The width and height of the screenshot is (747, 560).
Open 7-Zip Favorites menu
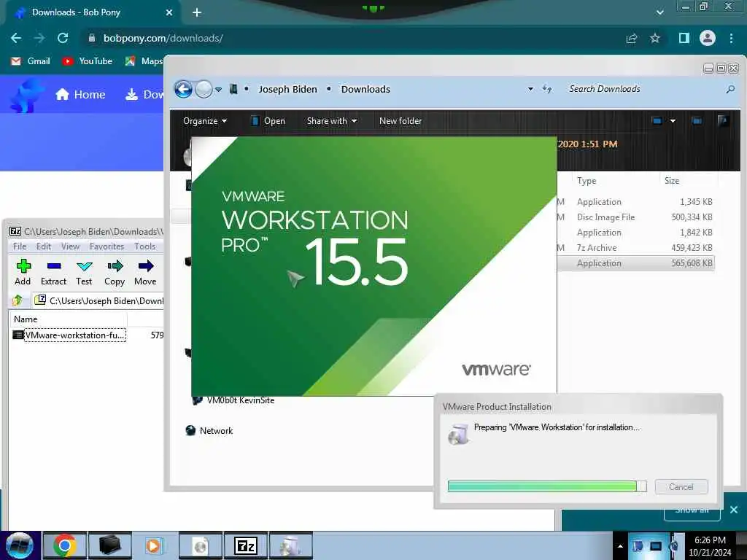click(x=107, y=246)
